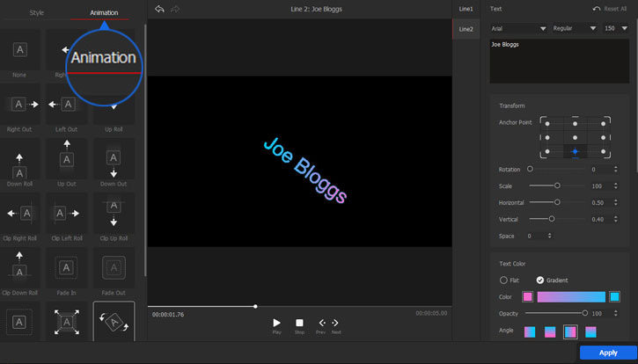Screen dimensions: 638x364
Task: Choose the Right Out animation
Action: coord(19,105)
